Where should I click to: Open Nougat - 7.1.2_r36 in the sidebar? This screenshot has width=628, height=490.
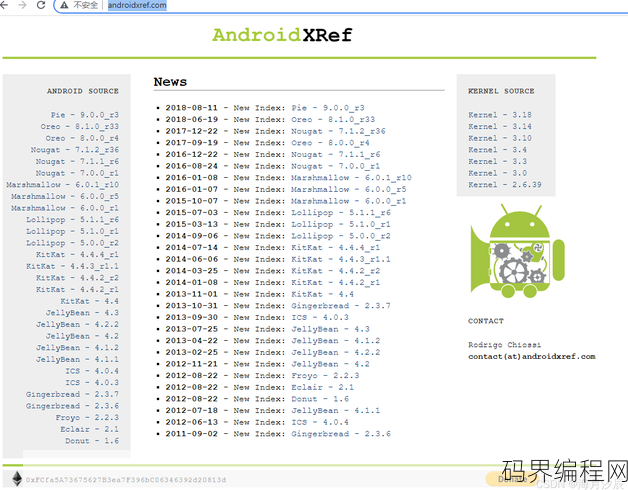74,150
